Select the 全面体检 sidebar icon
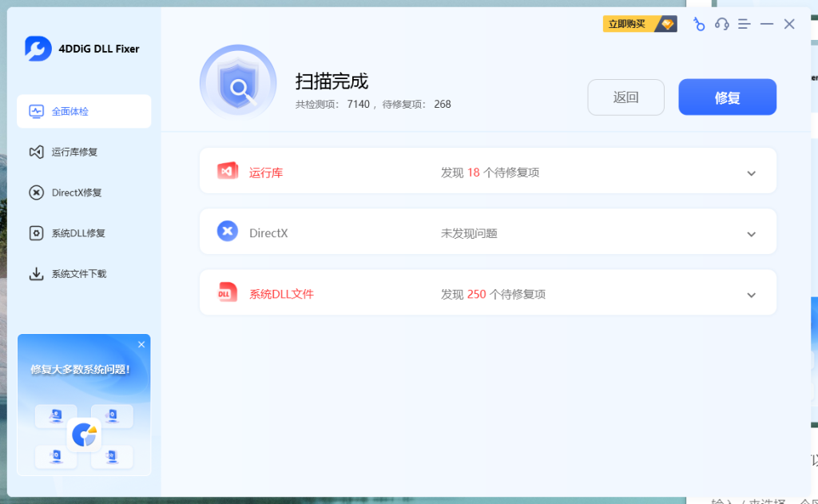 [x=36, y=111]
